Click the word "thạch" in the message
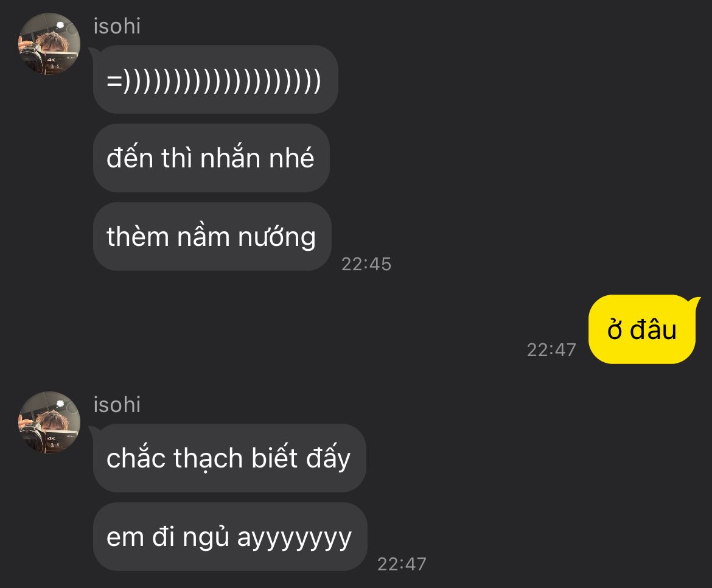The width and height of the screenshot is (712, 588). [208, 458]
